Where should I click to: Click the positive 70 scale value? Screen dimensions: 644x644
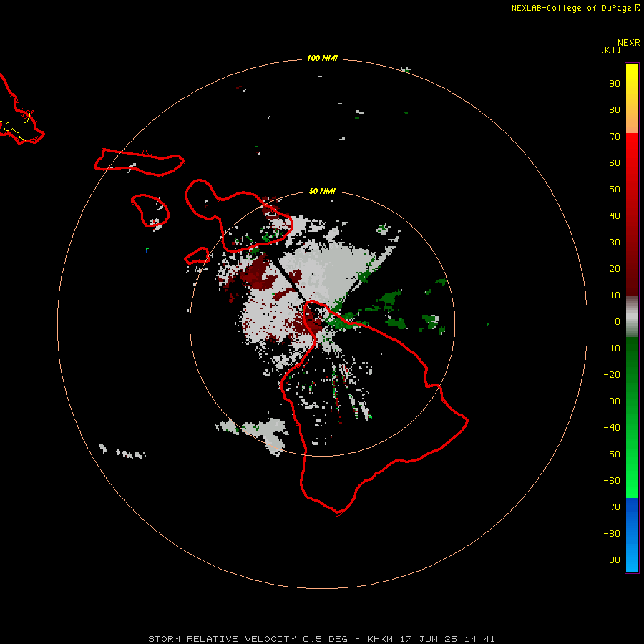[615, 137]
